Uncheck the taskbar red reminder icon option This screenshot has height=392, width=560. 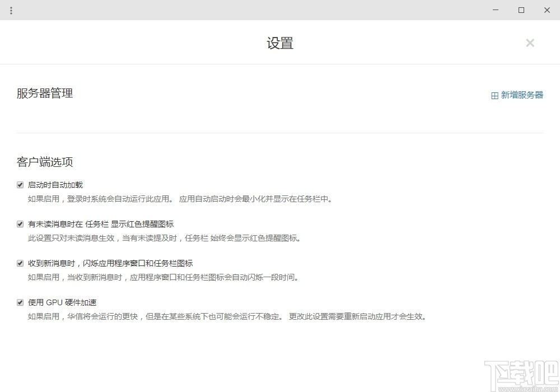pos(20,223)
